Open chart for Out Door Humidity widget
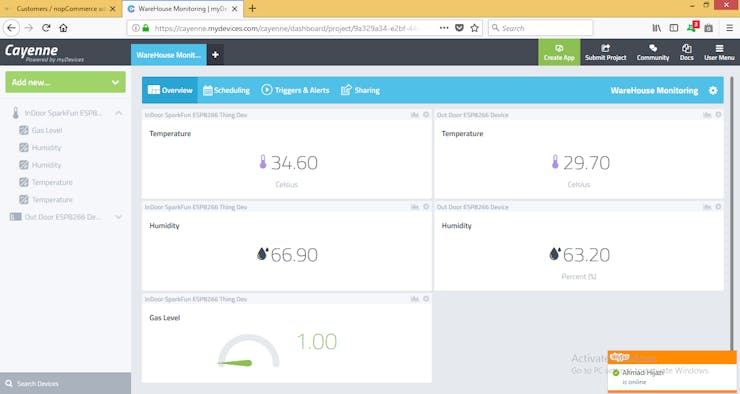This screenshot has width=740, height=394. coord(707,207)
